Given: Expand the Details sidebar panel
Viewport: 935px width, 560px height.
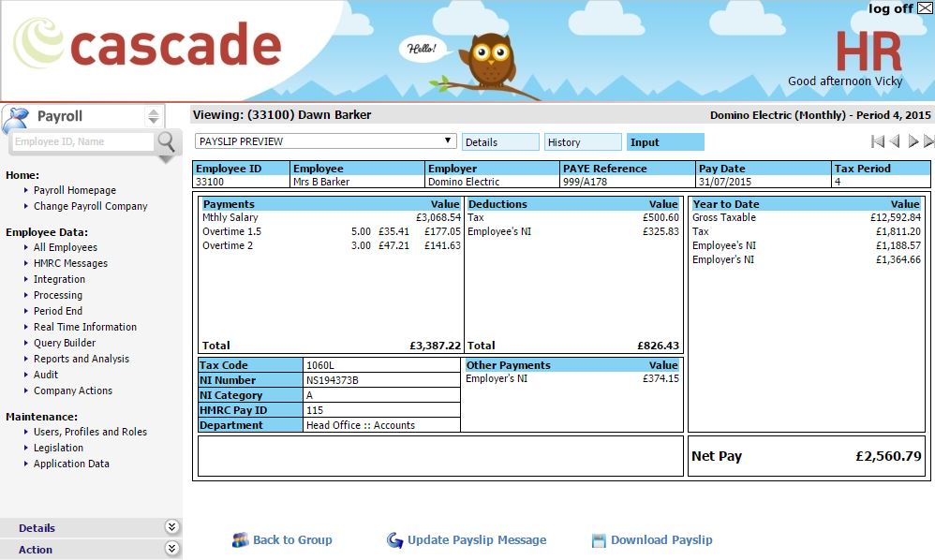Looking at the screenshot, I should (171, 526).
